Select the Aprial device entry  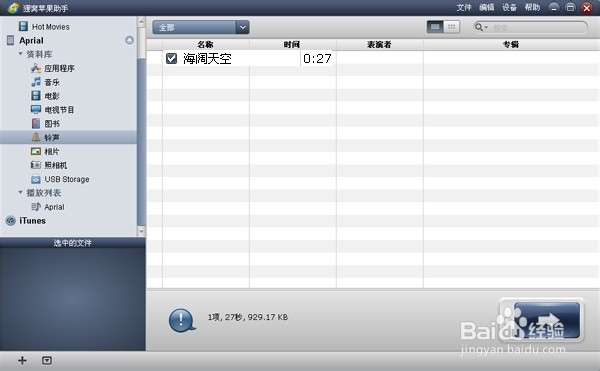pyautogui.click(x=31, y=41)
